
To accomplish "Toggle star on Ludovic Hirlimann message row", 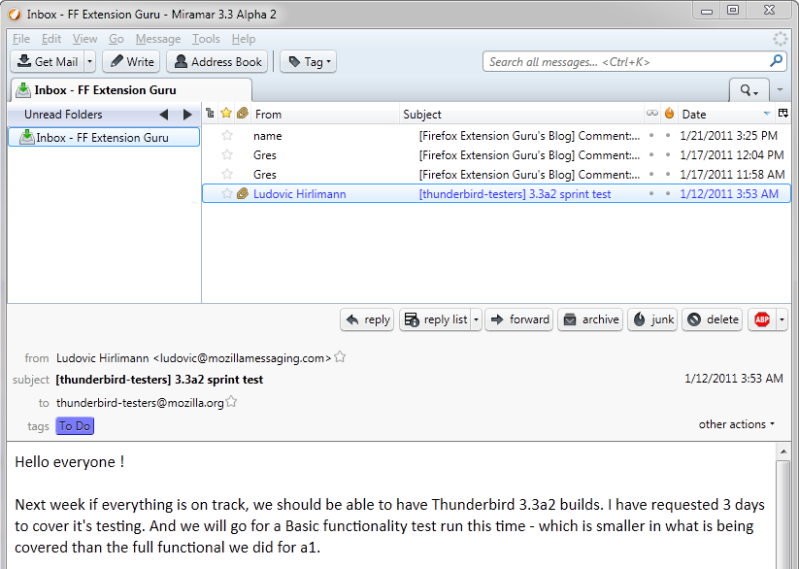I will point(227,194).
